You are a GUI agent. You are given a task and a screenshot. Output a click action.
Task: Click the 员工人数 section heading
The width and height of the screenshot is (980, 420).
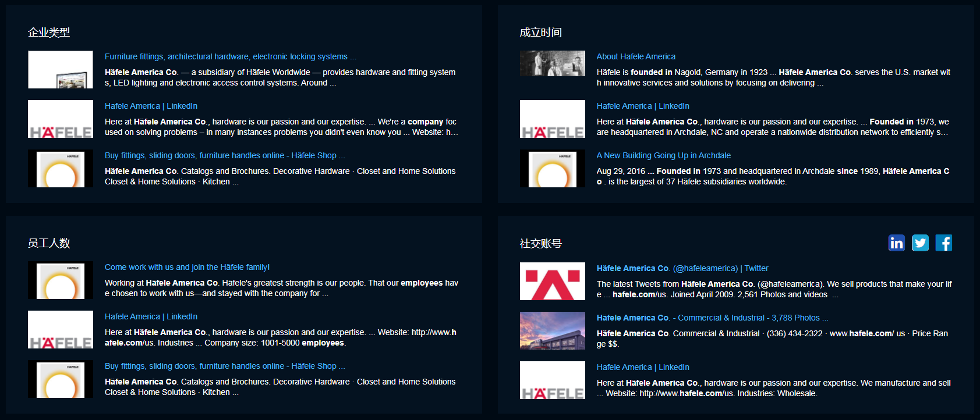point(49,243)
